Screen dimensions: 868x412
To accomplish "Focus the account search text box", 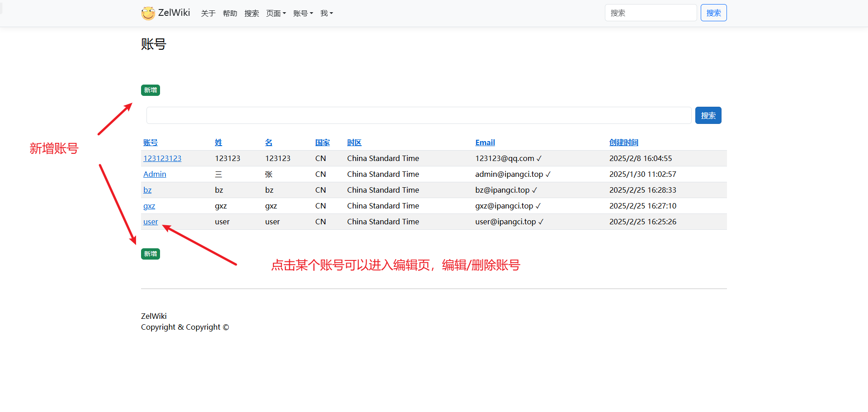I will [419, 115].
